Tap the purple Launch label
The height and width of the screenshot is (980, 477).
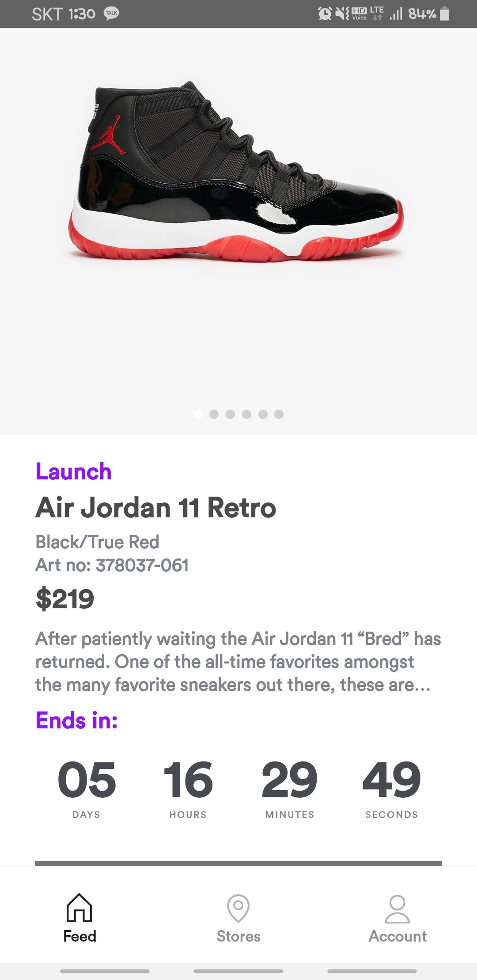pyautogui.click(x=73, y=471)
